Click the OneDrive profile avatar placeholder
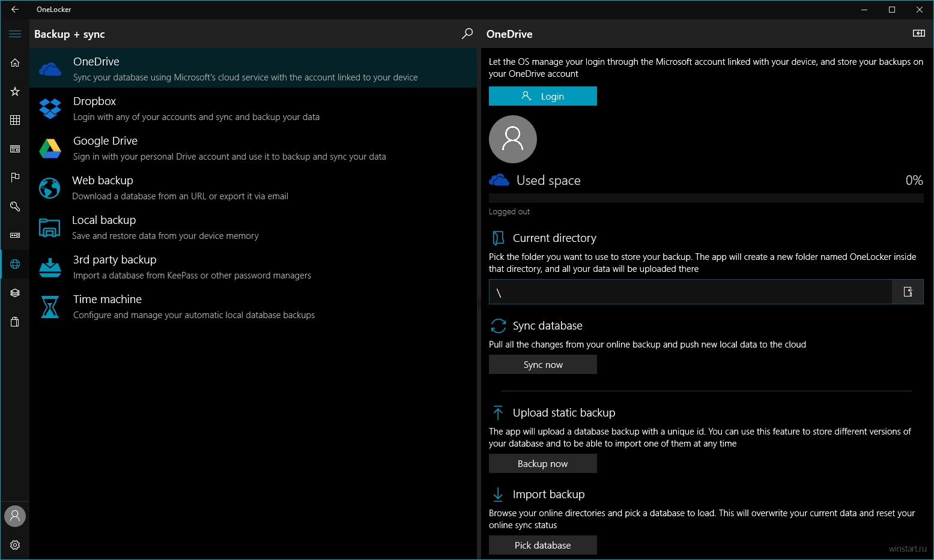Screen dimensions: 934x560 [512, 139]
